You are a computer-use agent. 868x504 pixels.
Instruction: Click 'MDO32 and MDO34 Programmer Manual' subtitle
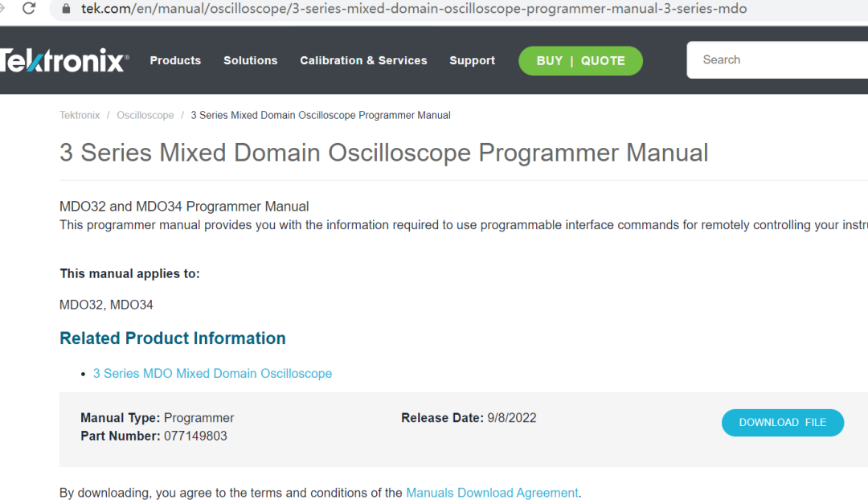click(x=184, y=207)
